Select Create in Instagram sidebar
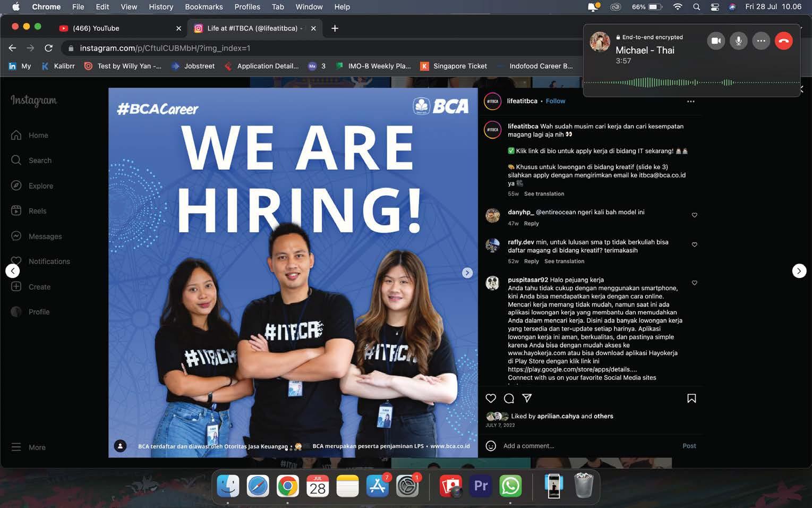 pos(31,287)
